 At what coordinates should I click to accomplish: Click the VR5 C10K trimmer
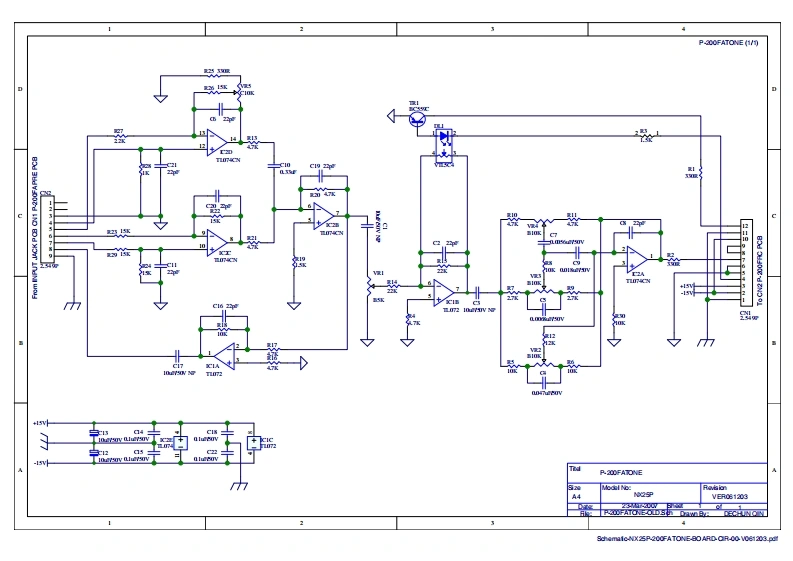pos(240,90)
